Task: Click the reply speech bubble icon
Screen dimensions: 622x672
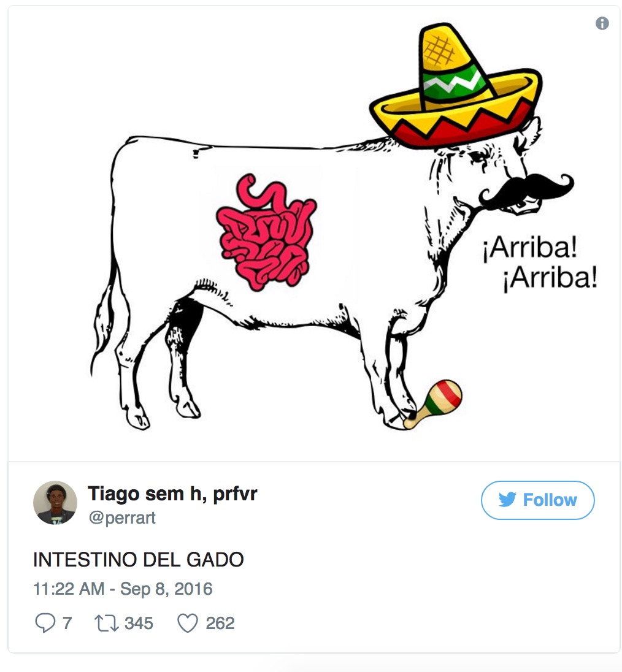Action: tap(45, 623)
